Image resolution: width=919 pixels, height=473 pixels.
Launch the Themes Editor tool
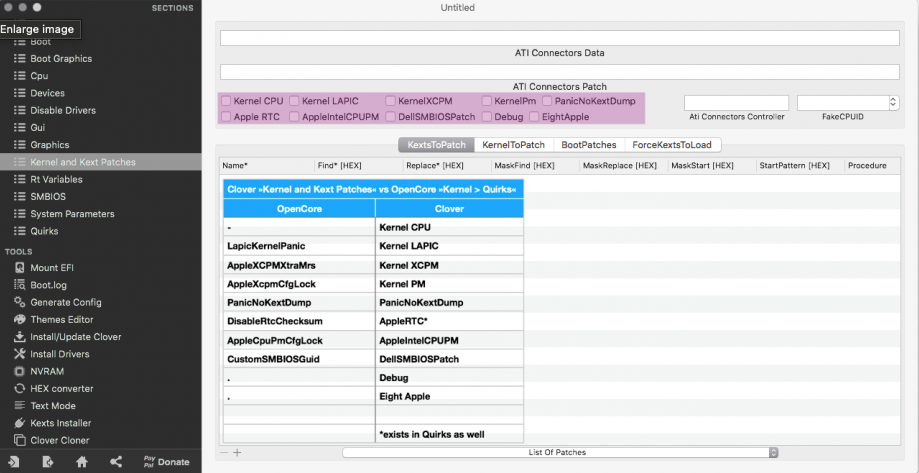(x=61, y=319)
